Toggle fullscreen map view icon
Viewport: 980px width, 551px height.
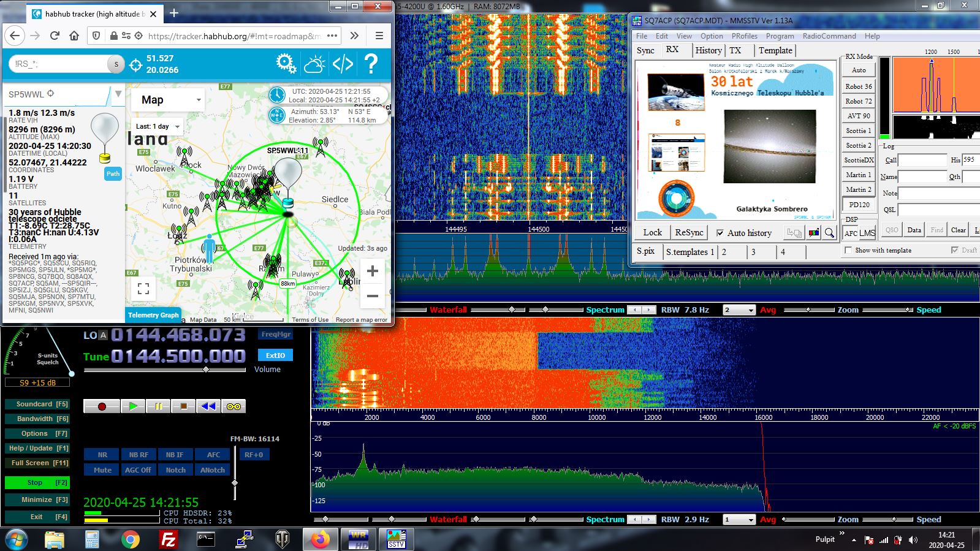click(x=143, y=288)
